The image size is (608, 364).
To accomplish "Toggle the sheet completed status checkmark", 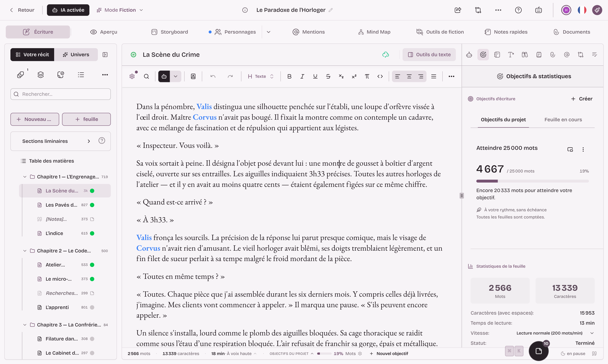I will point(133,55).
